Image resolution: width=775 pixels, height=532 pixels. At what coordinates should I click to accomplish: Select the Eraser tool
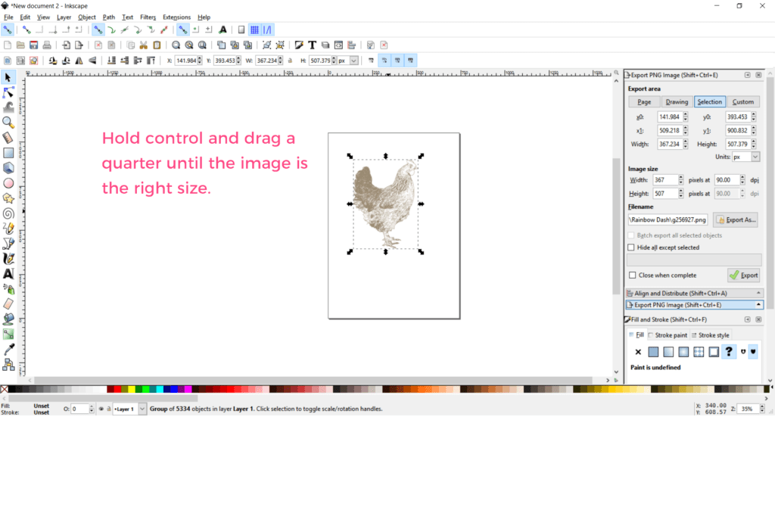tap(8, 304)
